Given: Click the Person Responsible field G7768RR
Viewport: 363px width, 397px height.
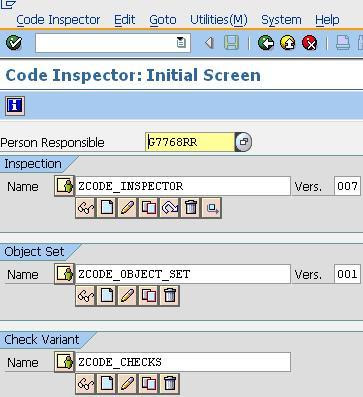Looking at the screenshot, I should coord(190,142).
